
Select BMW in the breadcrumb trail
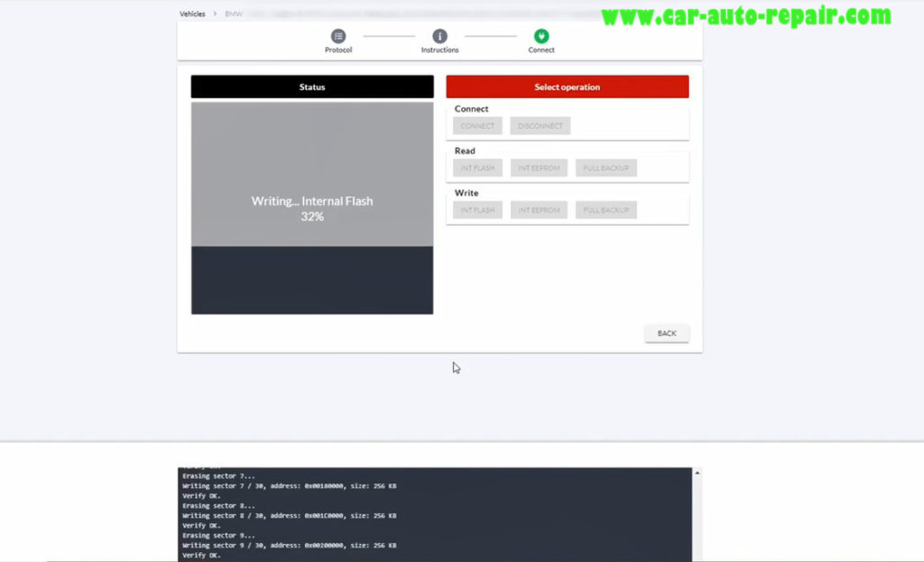pos(233,14)
